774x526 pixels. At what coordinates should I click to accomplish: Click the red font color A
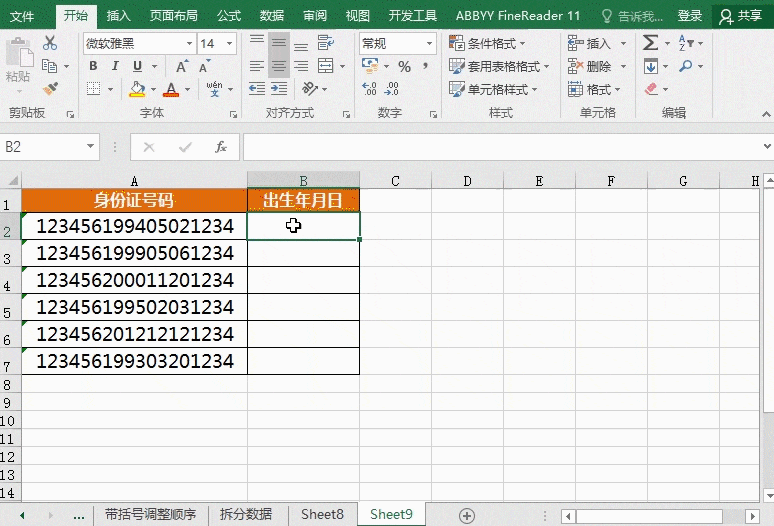tap(171, 89)
